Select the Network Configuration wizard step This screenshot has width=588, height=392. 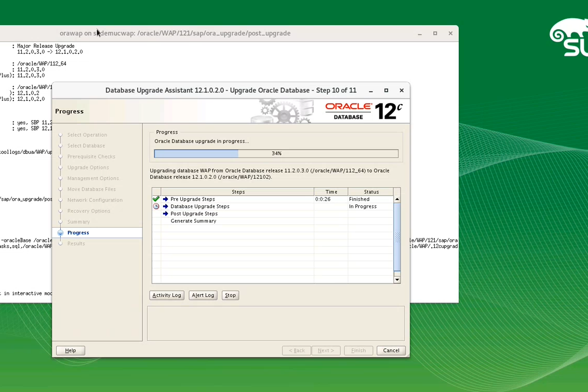coord(95,200)
